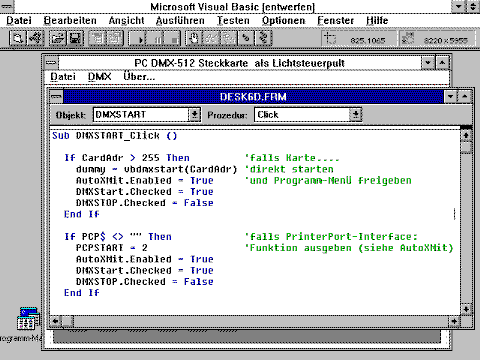Open the Ausführen menu
This screenshot has width=480, height=360.
[x=180, y=20]
